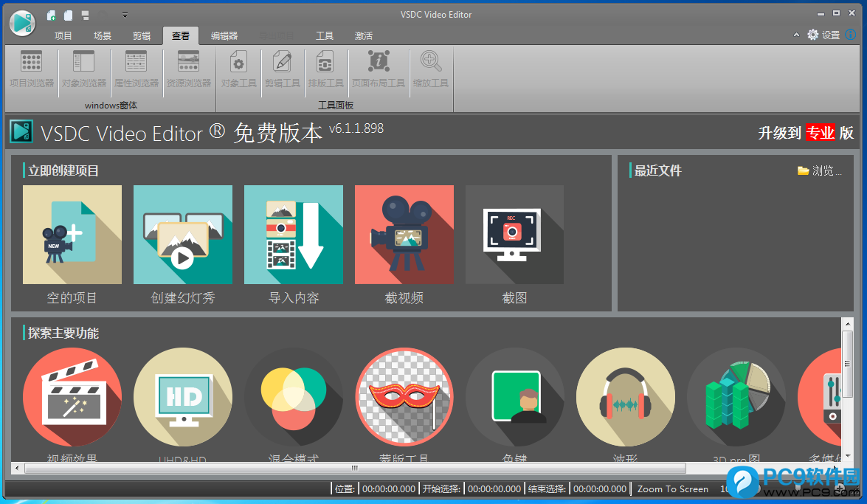Open 设置 with the gear icon
Screen dimensions: 867x504
[823, 35]
